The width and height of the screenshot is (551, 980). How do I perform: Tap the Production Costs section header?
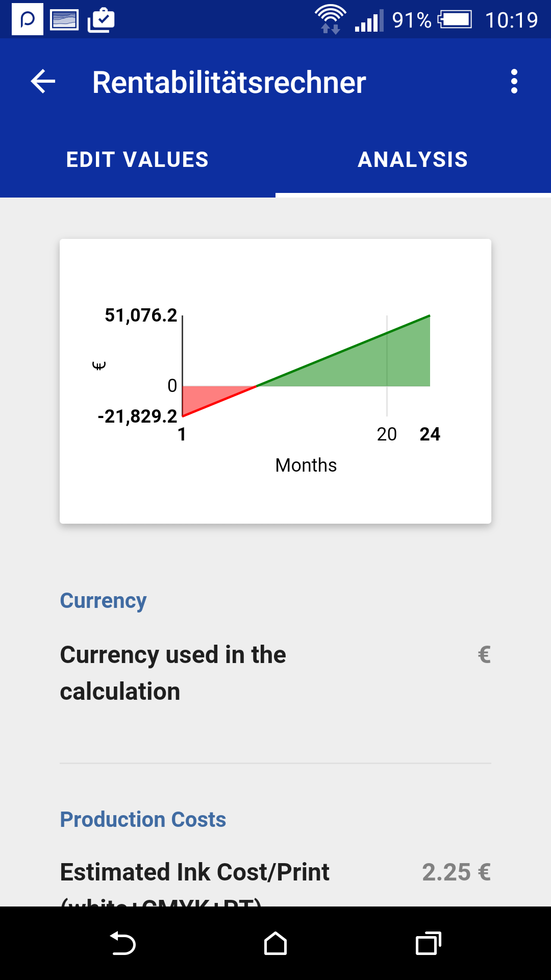[x=143, y=819]
